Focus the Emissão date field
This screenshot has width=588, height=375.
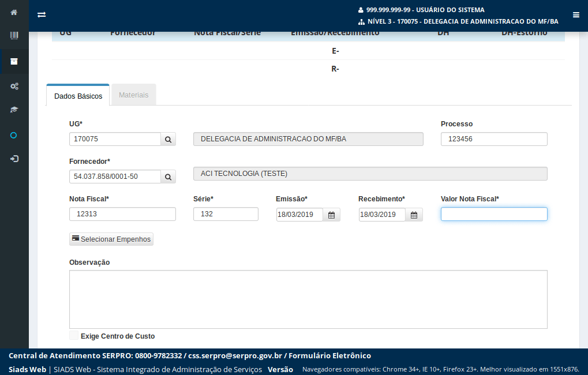click(x=299, y=215)
